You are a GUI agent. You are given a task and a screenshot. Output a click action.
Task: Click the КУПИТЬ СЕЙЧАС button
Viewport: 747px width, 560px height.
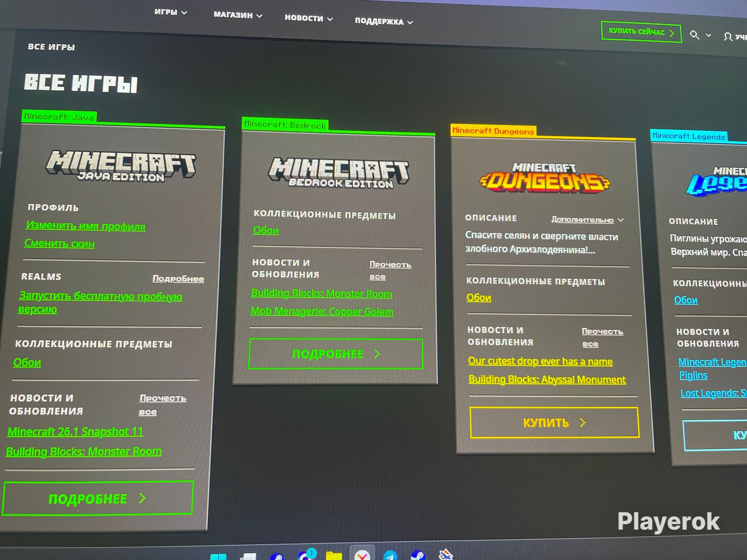pos(641,32)
